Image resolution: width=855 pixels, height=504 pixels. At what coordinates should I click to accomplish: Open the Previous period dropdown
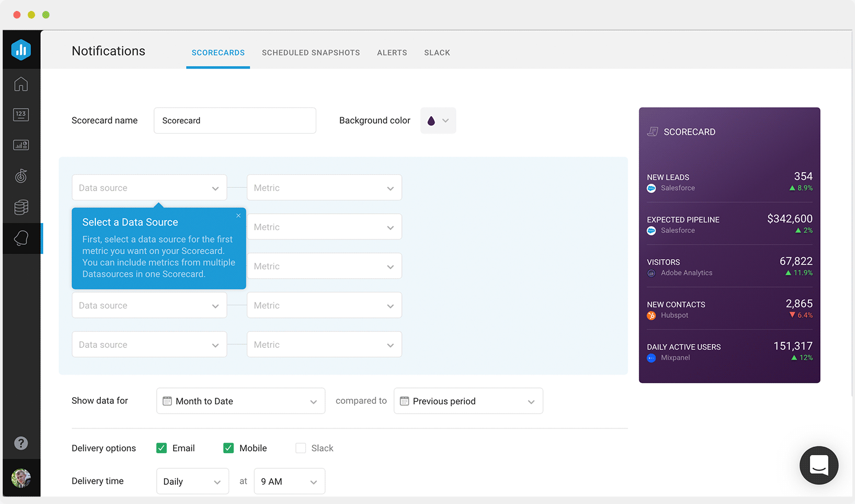[469, 401]
